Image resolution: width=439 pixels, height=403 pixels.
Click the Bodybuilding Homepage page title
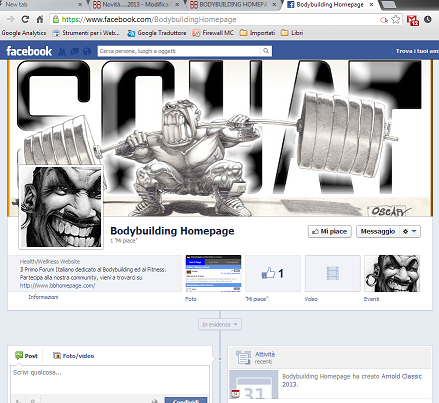pyautogui.click(x=172, y=231)
